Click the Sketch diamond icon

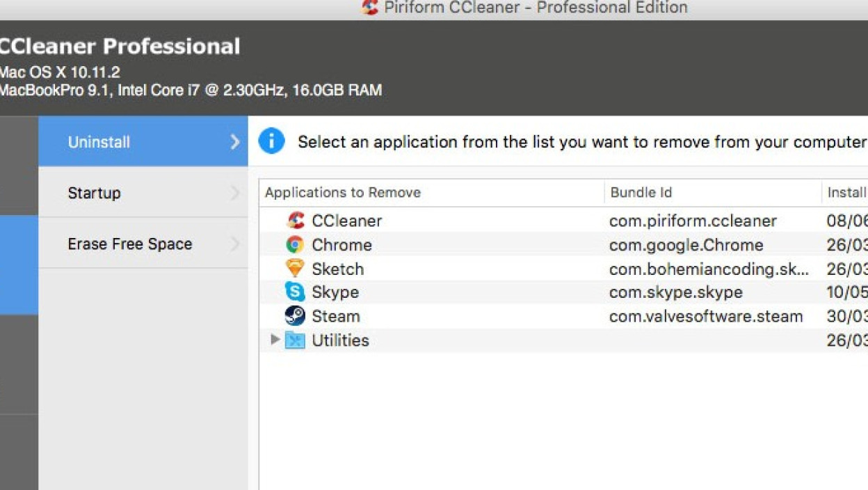[x=295, y=268]
